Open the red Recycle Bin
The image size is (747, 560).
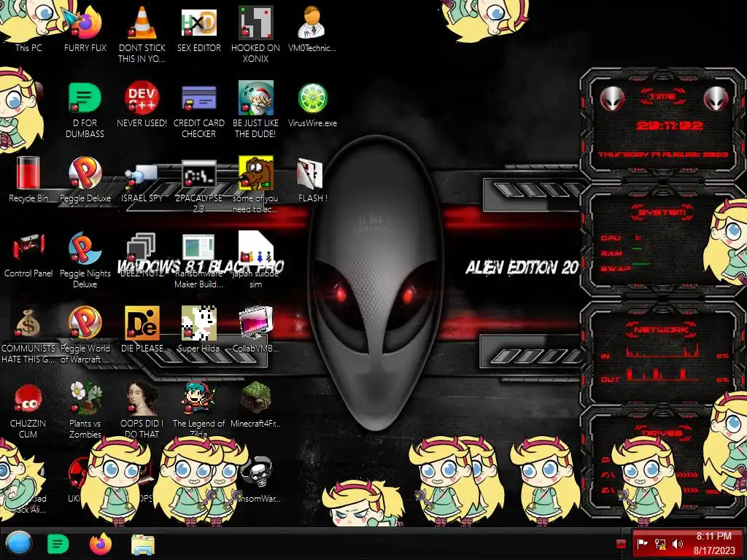(28, 179)
